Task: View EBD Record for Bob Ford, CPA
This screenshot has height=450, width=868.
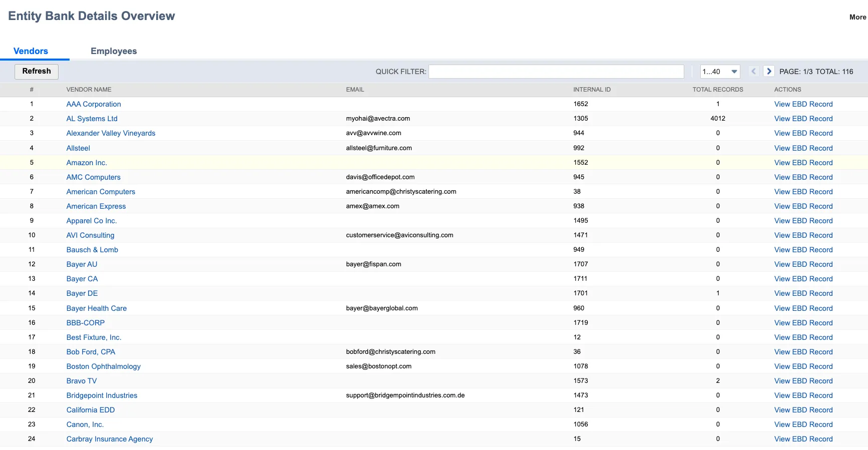Action: tap(803, 352)
